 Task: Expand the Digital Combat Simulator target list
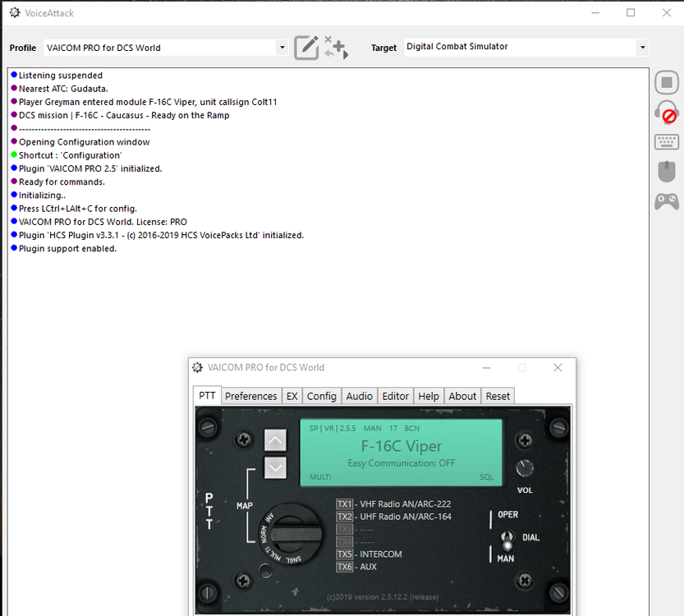click(x=643, y=47)
